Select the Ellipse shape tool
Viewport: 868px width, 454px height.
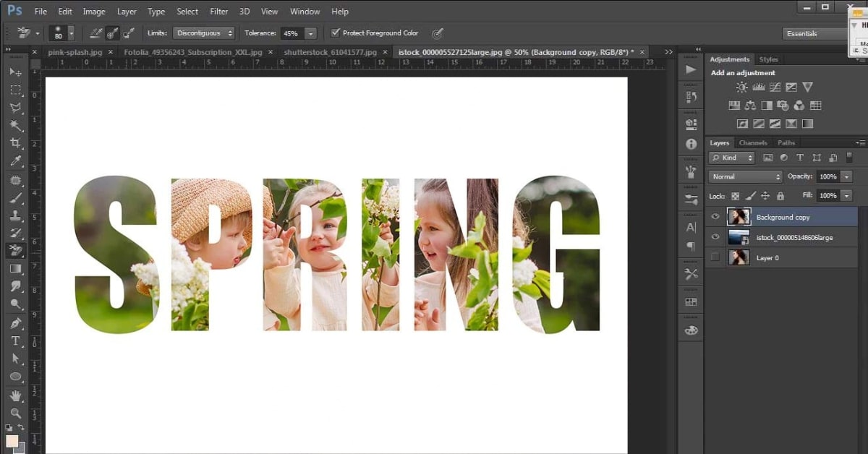[15, 377]
